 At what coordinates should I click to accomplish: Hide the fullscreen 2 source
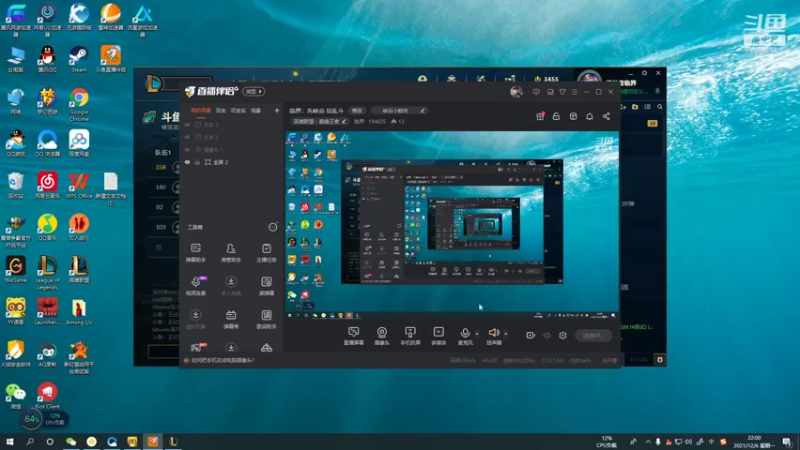[187, 162]
